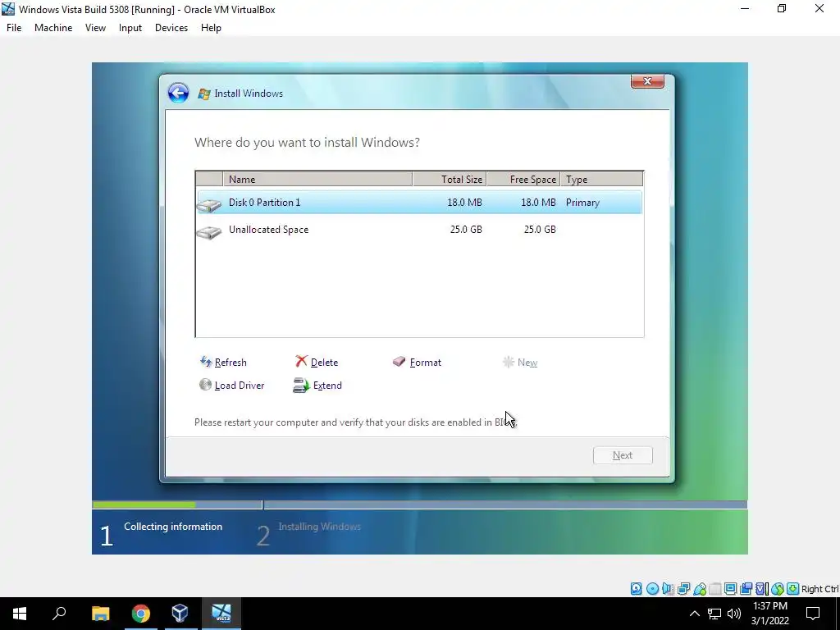
Task: Show hidden system tray icons
Action: 694,614
